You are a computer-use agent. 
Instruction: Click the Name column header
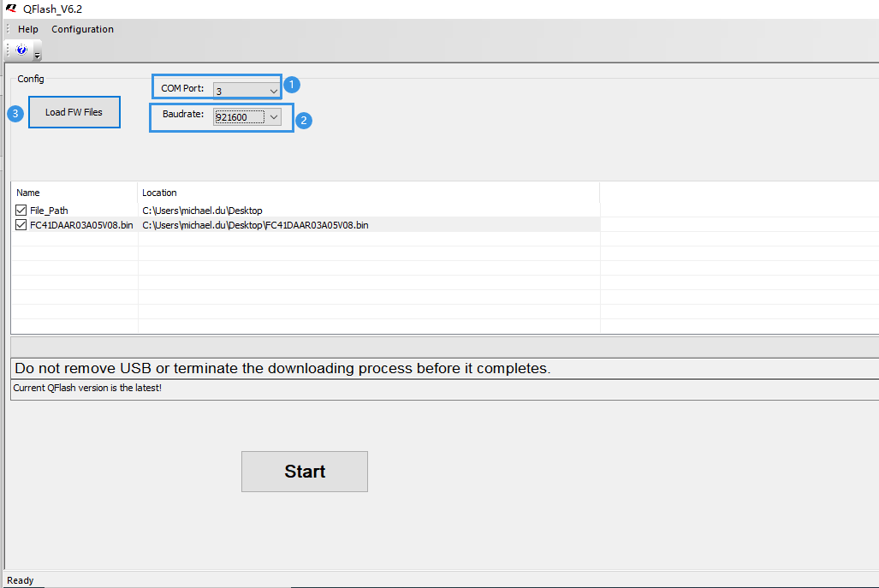tap(28, 192)
